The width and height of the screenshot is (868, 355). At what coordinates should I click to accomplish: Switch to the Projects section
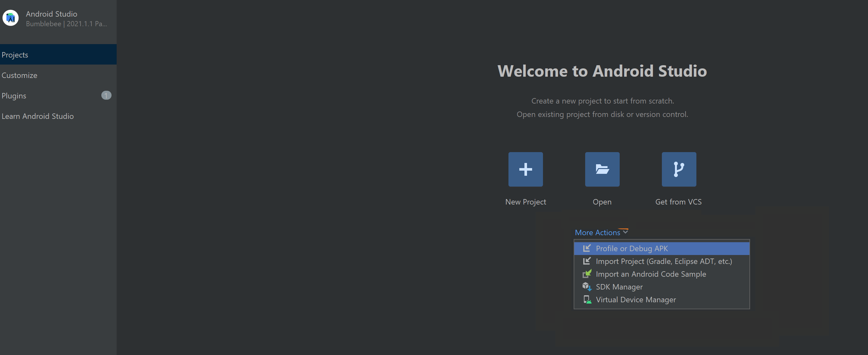click(x=15, y=55)
